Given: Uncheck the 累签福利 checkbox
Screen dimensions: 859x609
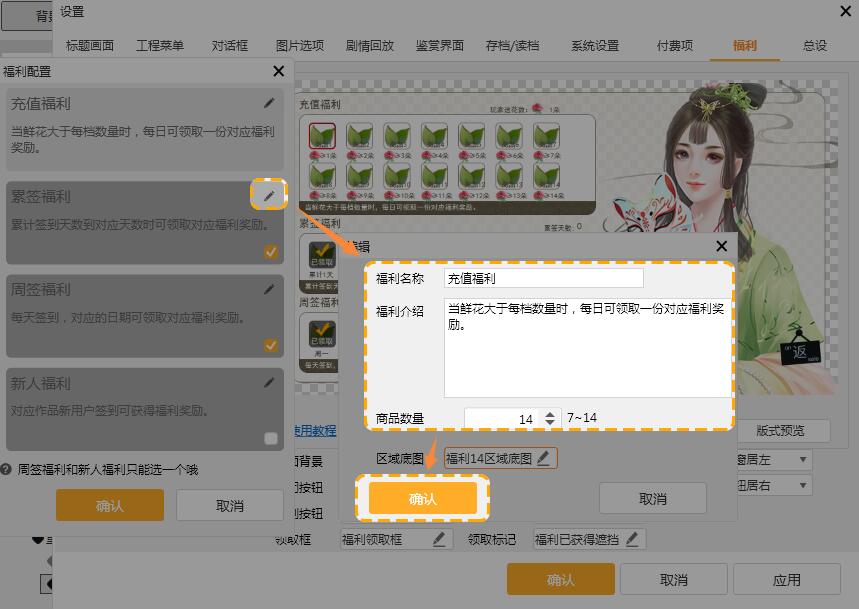Looking at the screenshot, I should 271,252.
